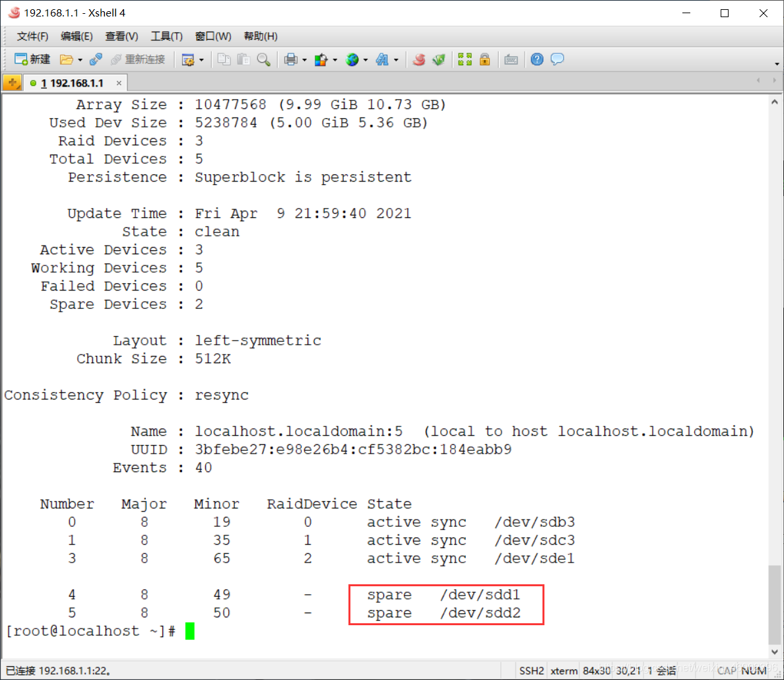
Task: Click the /dev/sdd1 spare entry
Action: [x=480, y=594]
